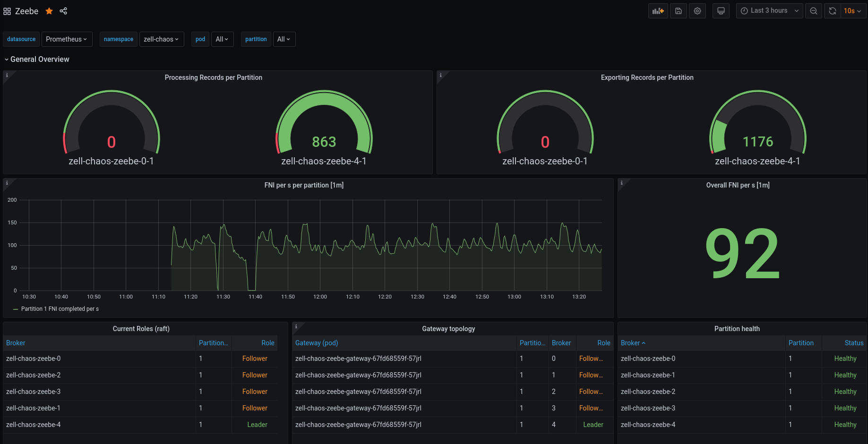Image resolution: width=868 pixels, height=444 pixels.
Task: Open Overall FNI per s panel menu
Action: (x=738, y=185)
